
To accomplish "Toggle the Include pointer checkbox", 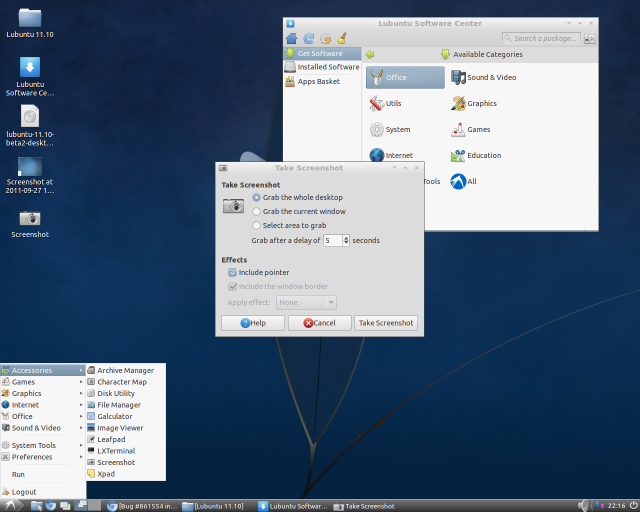I will pos(232,272).
